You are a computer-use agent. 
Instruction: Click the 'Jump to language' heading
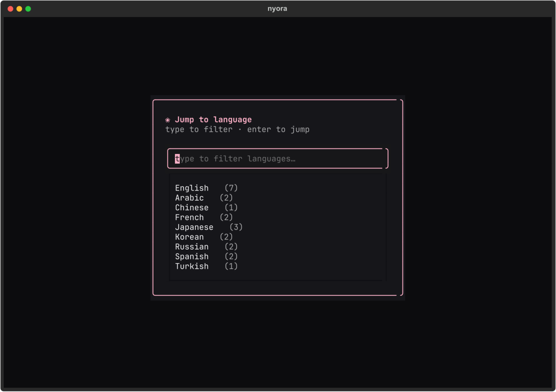pyautogui.click(x=213, y=119)
